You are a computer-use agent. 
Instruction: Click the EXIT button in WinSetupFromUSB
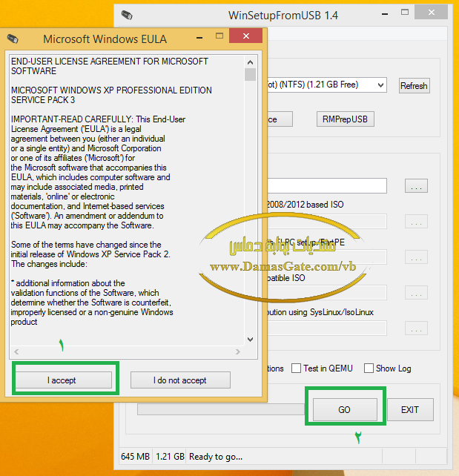click(410, 409)
